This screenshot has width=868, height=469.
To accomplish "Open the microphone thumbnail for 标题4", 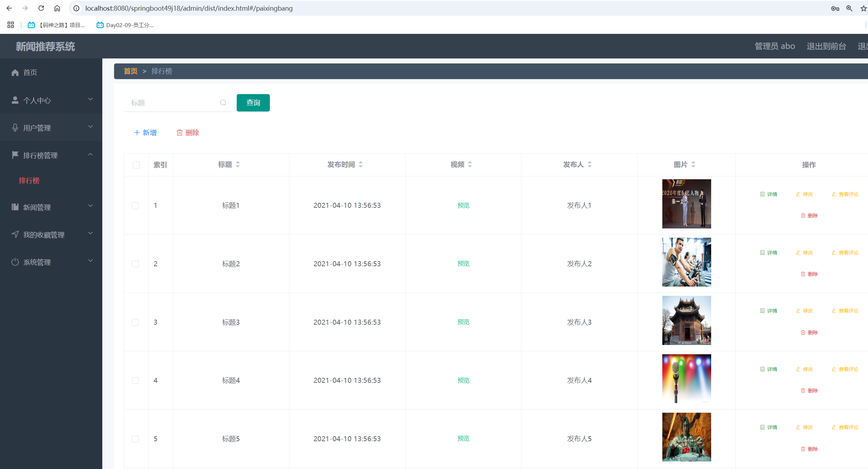I will (687, 379).
